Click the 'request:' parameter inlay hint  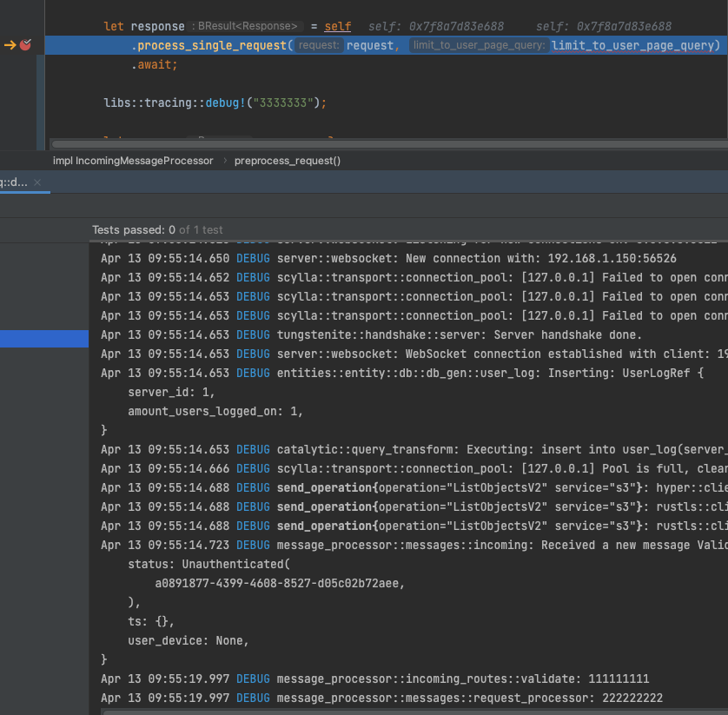click(319, 45)
